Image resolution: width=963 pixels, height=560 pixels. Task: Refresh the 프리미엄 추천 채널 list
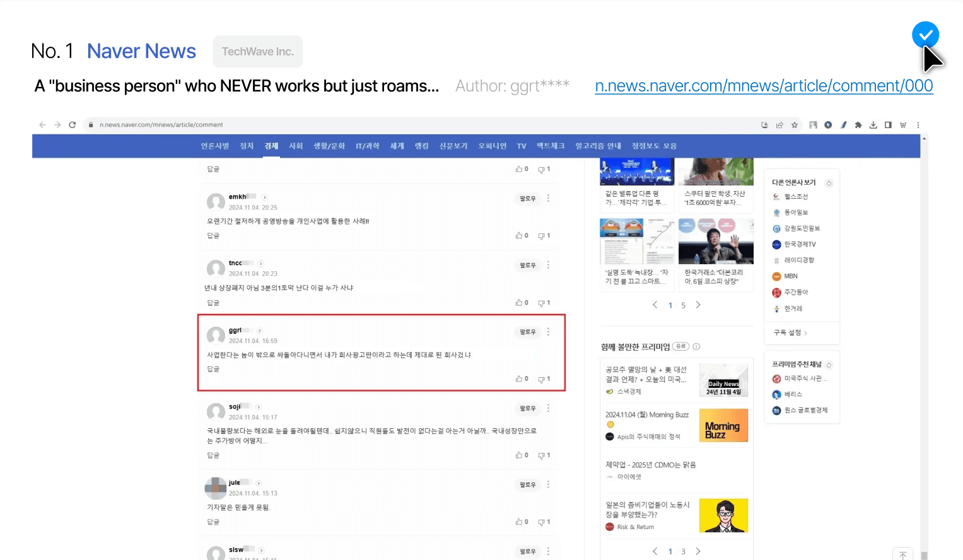[x=829, y=365]
